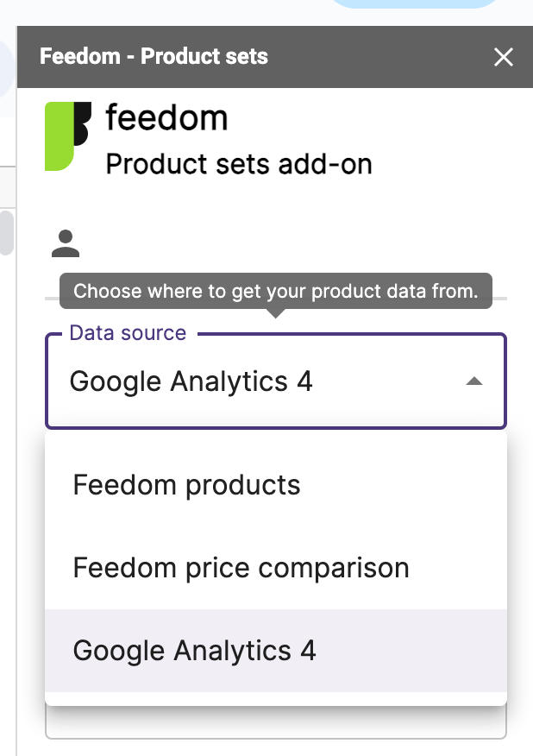Select the Feedom products option
Image resolution: width=533 pixels, height=756 pixels.
[276, 484]
